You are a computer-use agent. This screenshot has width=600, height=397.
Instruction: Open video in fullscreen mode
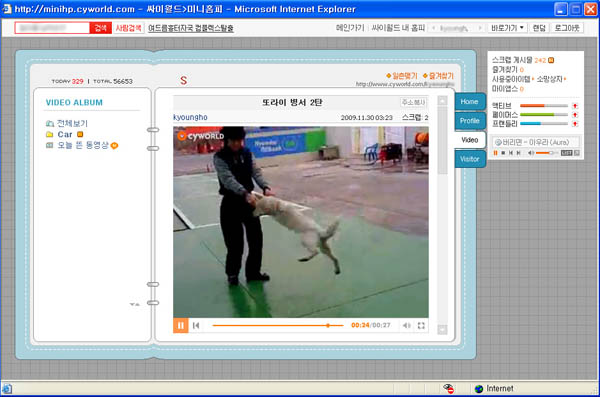421,325
